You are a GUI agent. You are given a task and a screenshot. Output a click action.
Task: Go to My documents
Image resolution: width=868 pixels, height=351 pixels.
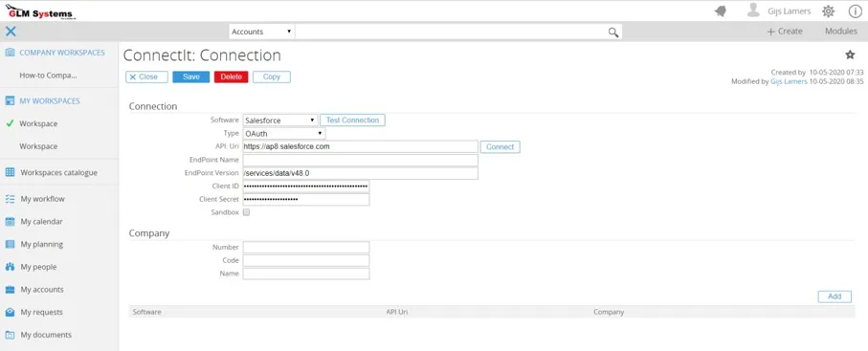click(x=46, y=335)
